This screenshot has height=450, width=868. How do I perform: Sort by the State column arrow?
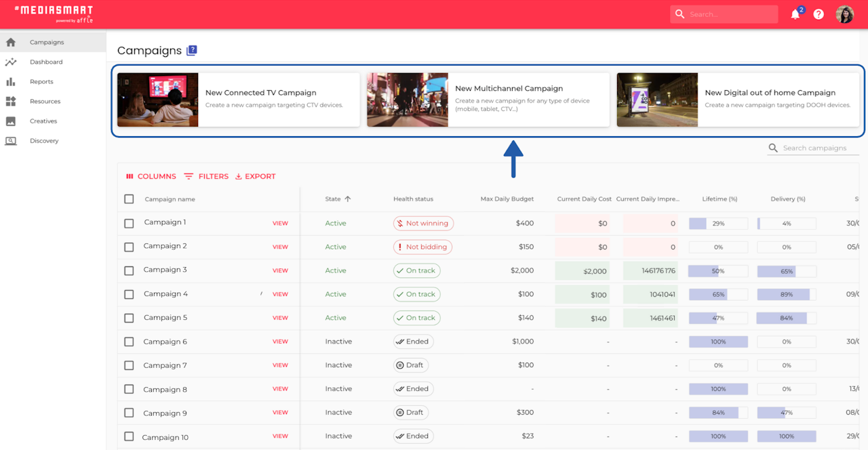pyautogui.click(x=348, y=199)
